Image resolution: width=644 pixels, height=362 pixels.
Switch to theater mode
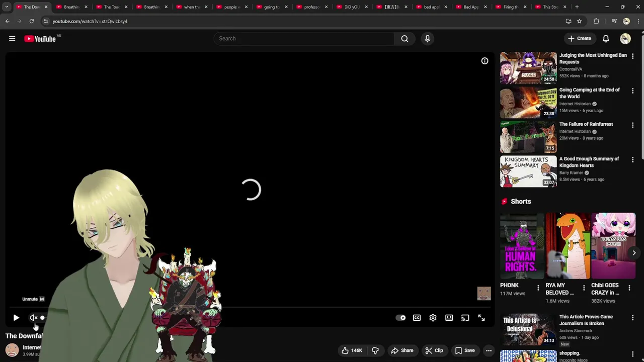point(449,318)
